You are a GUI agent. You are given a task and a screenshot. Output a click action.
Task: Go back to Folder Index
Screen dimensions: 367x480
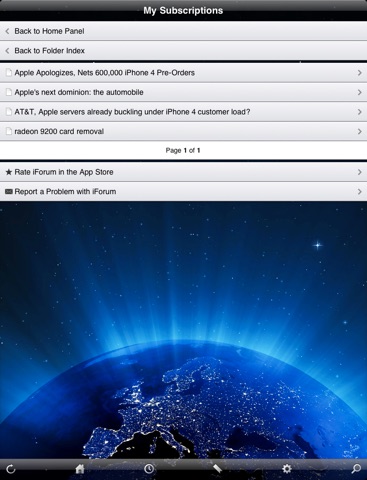tap(183, 51)
